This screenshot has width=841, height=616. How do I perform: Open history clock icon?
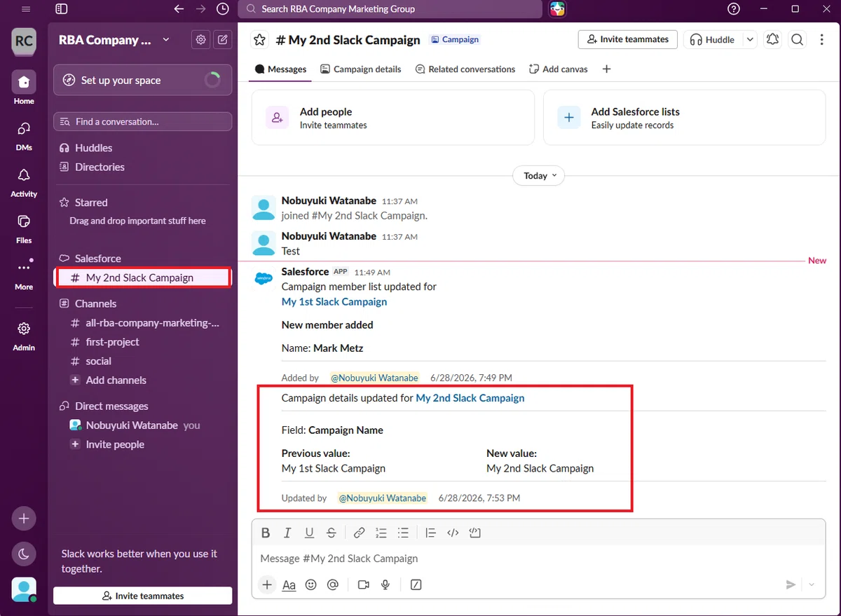pyautogui.click(x=223, y=9)
